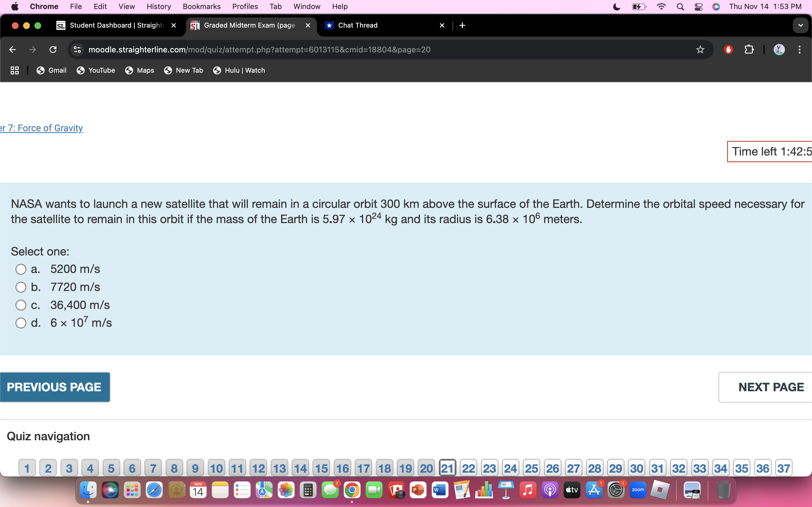This screenshot has width=812, height=507.
Task: Select answer a. 5200 m/s
Action: (21, 269)
